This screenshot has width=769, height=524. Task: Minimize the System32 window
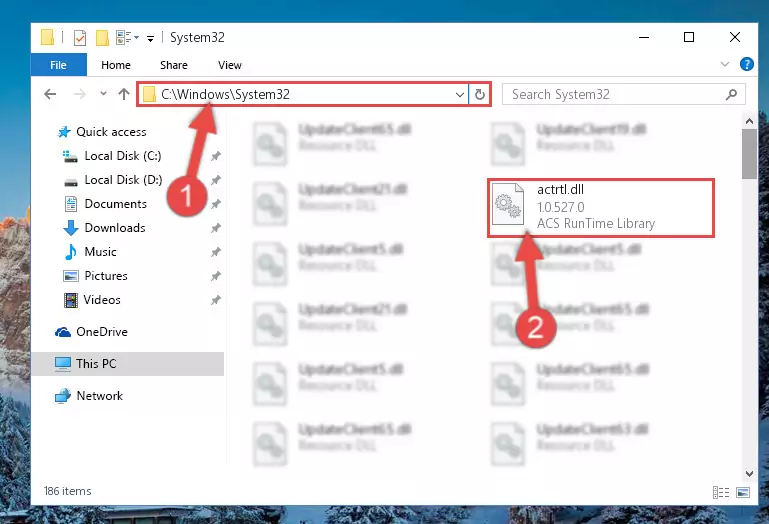point(644,37)
